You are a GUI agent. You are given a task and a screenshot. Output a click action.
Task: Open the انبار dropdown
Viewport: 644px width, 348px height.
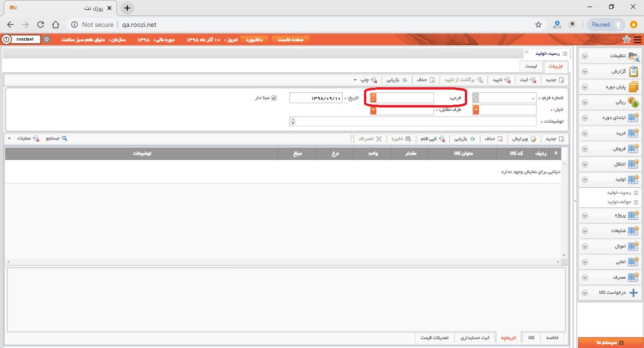point(476,110)
